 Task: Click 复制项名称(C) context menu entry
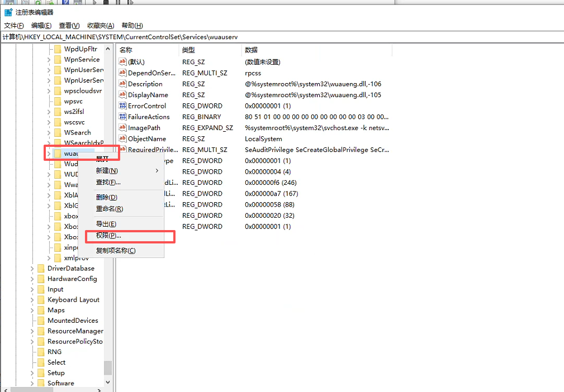115,251
